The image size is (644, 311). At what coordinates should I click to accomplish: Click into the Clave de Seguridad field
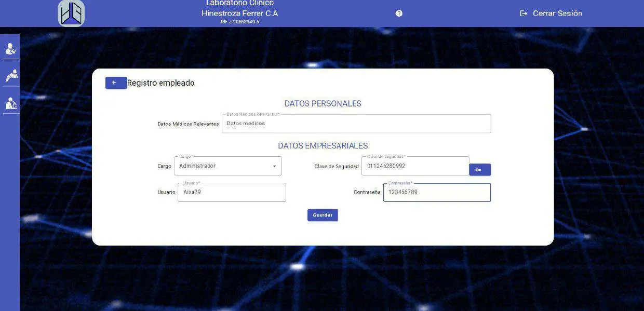pos(414,166)
